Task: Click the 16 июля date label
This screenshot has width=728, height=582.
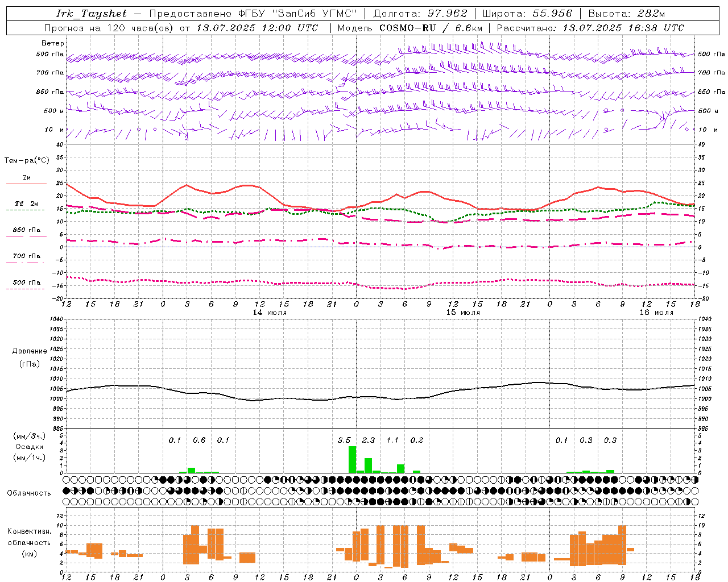Action: [656, 313]
